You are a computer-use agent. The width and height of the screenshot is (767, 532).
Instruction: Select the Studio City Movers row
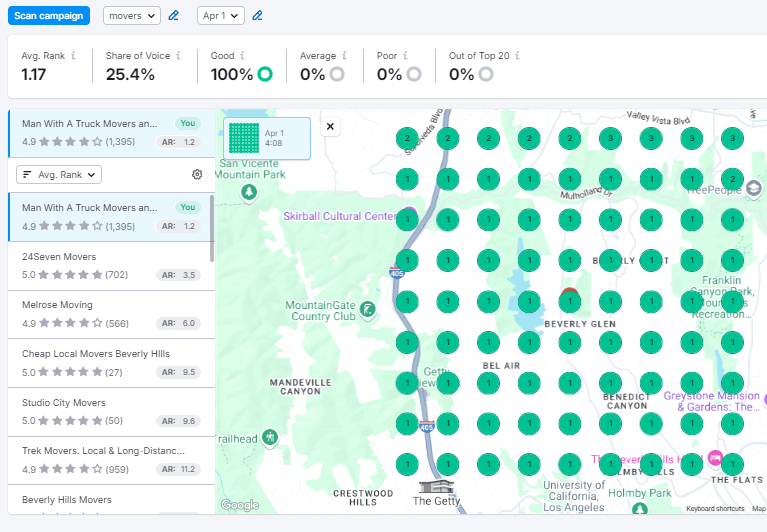[x=112, y=412]
